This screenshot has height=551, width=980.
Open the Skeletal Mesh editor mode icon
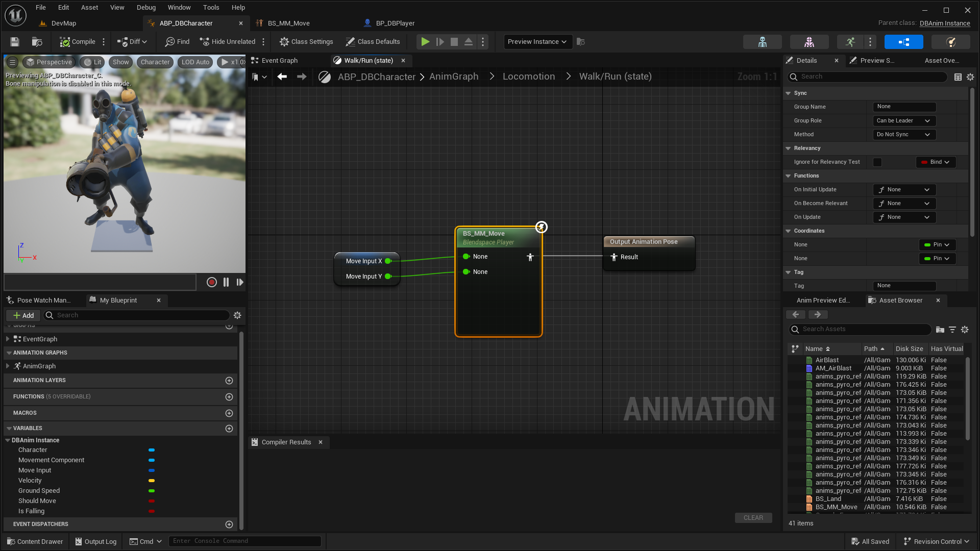pyautogui.click(x=809, y=42)
